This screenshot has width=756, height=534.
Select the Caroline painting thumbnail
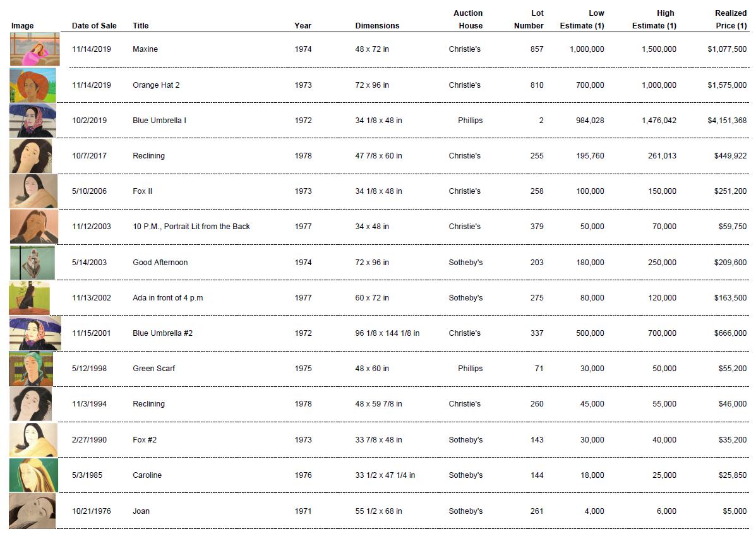click(x=33, y=475)
